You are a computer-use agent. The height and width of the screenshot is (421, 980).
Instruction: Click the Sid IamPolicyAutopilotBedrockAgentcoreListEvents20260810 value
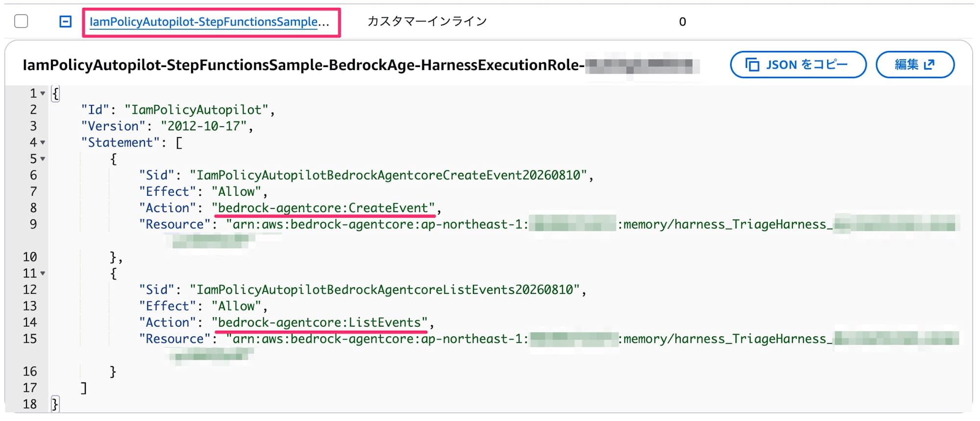pyautogui.click(x=385, y=290)
